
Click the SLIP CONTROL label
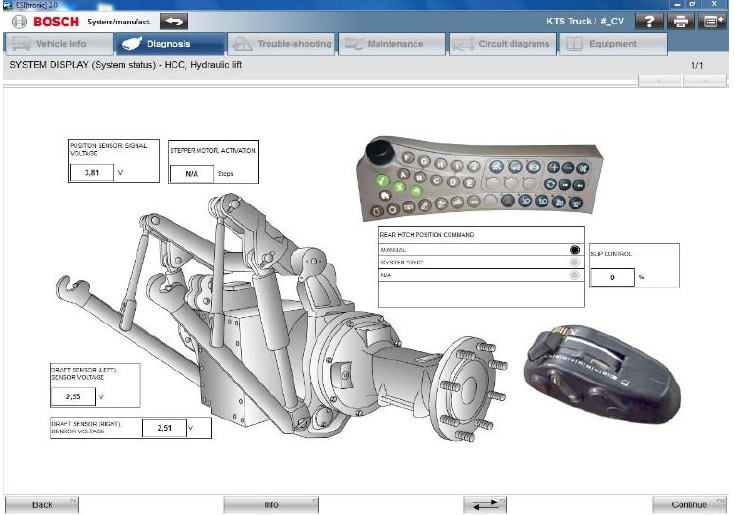coord(611,254)
